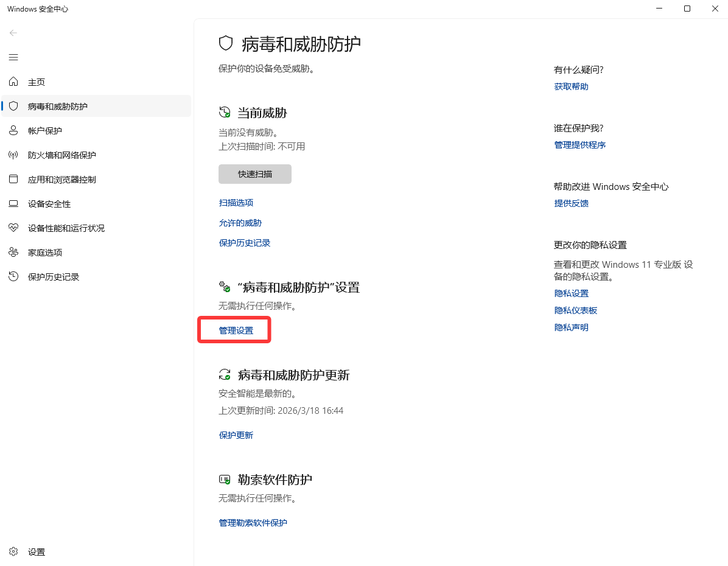Click the heart icon for 设备性能和运行状况
This screenshot has width=728, height=566.
point(13,228)
